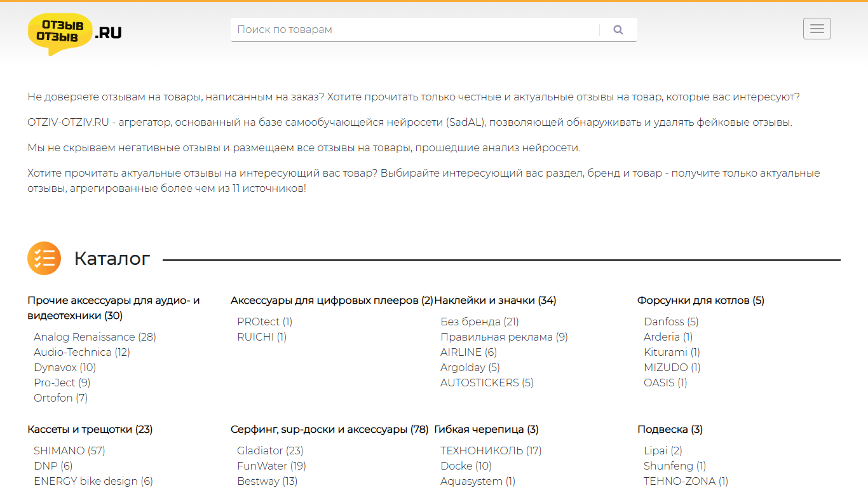Open Правильная реклама (9) brand
868x488 pixels.
pyautogui.click(x=504, y=337)
